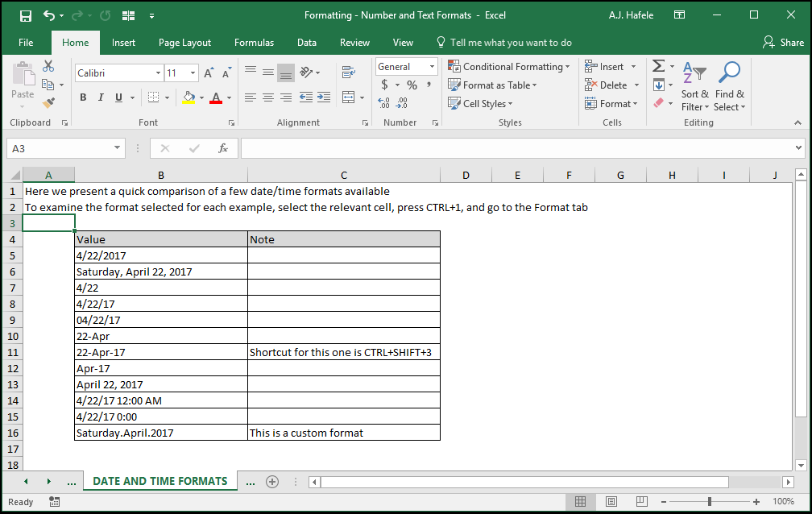
Task: Expand the formula bar chevron
Action: [798, 148]
